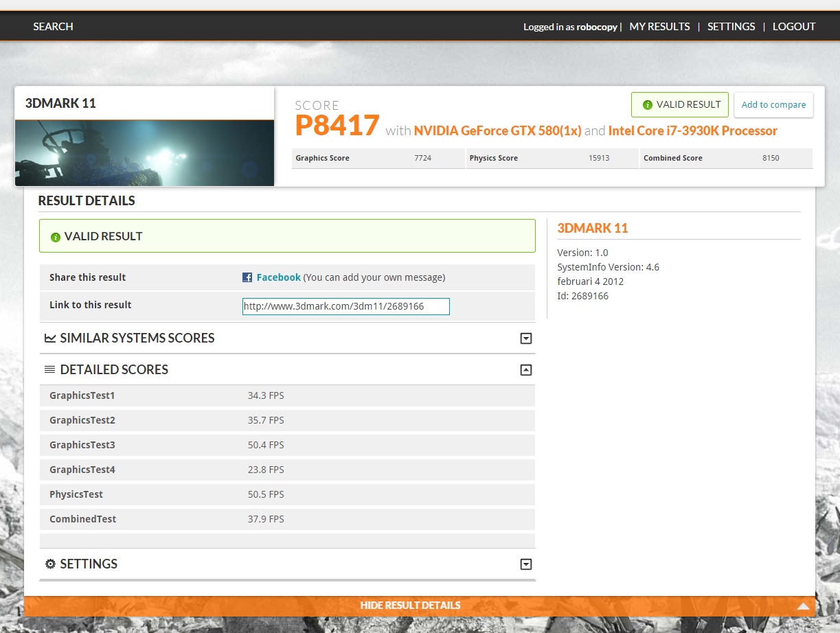The width and height of the screenshot is (840, 633).
Task: Click the SystemInfo Version: 4.6 text
Action: coord(608,267)
